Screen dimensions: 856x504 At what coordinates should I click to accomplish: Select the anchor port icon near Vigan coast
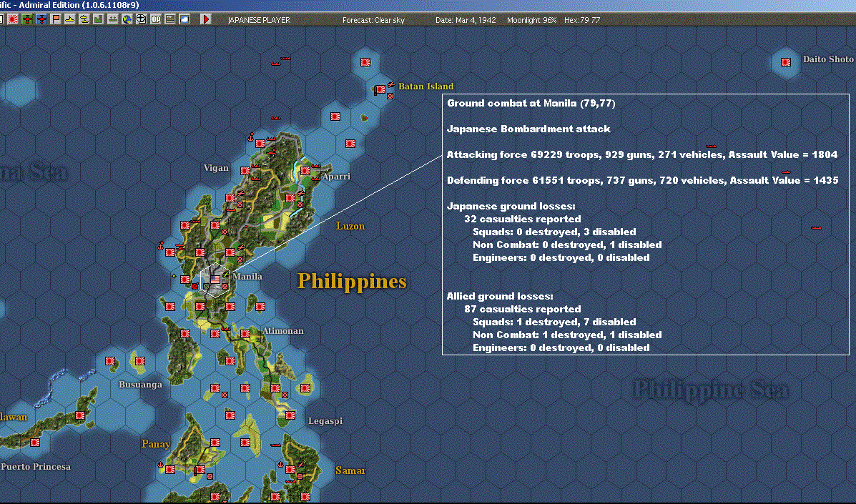coord(251,136)
